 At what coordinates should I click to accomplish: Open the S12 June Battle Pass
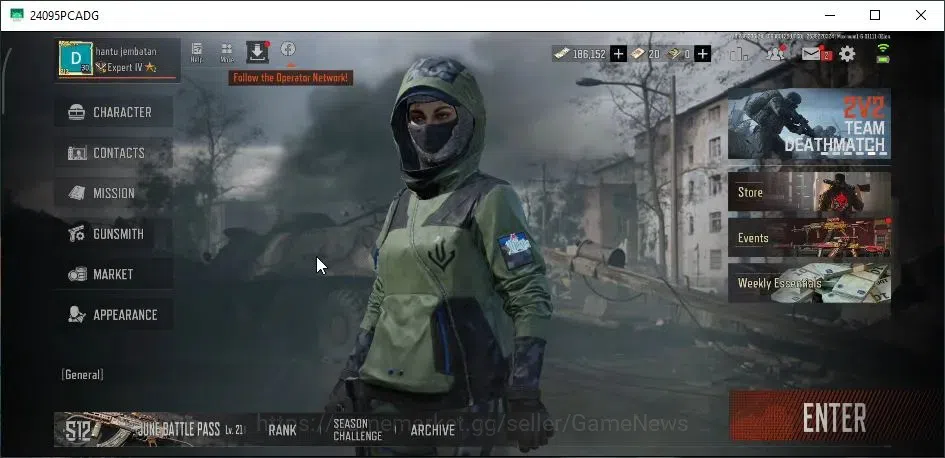coord(149,429)
